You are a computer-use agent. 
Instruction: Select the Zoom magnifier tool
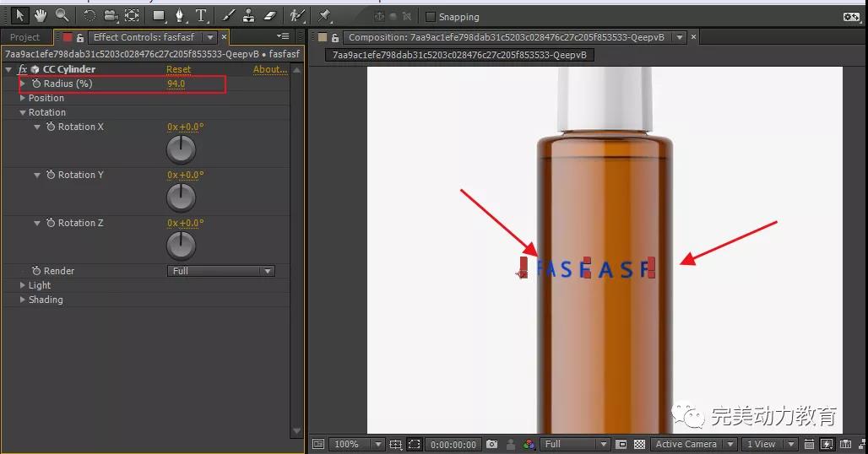pyautogui.click(x=62, y=15)
